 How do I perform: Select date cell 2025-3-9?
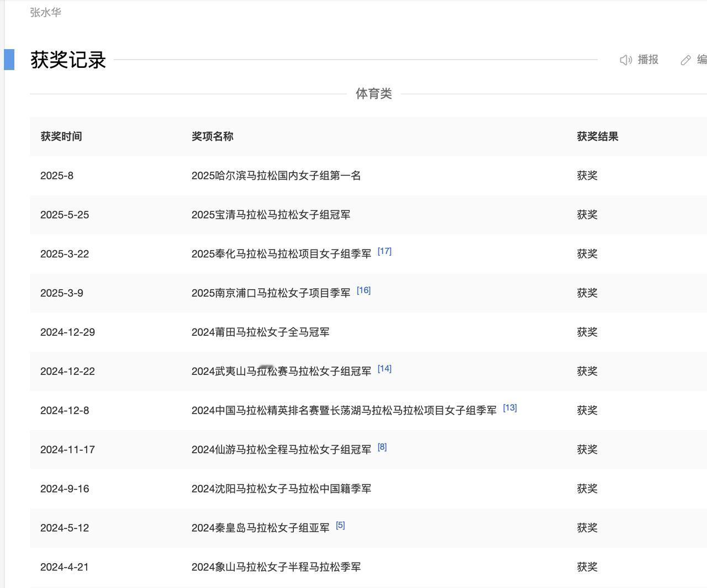pos(61,293)
